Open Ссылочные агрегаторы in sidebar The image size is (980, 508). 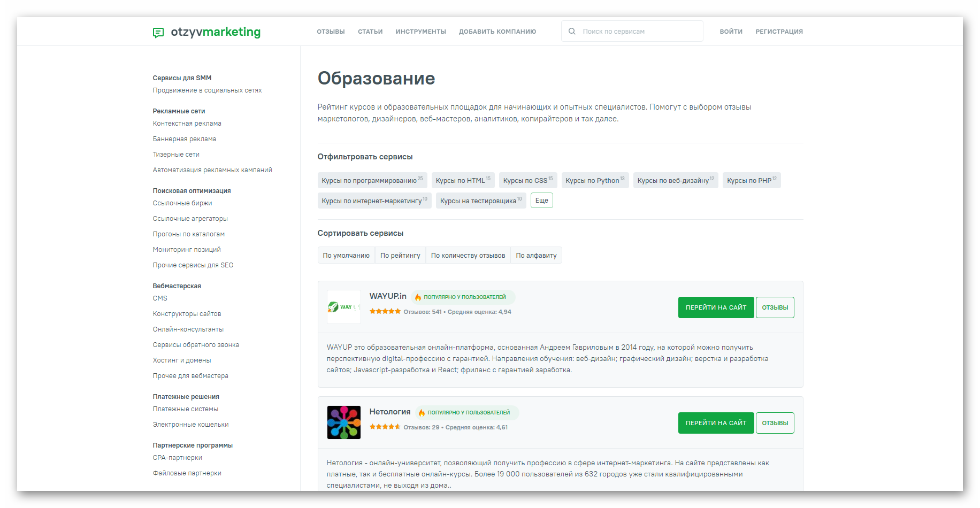point(190,219)
